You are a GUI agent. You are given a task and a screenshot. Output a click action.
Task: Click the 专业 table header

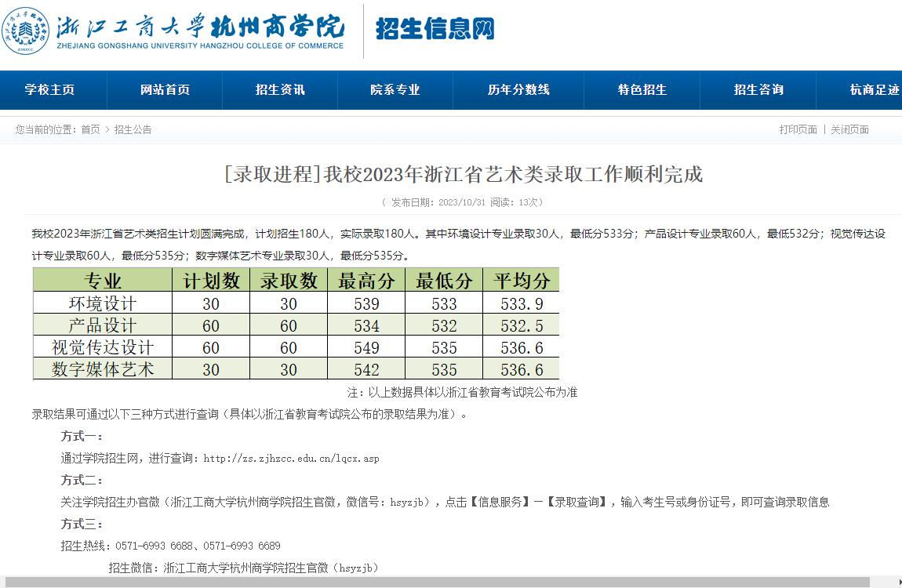tap(103, 280)
